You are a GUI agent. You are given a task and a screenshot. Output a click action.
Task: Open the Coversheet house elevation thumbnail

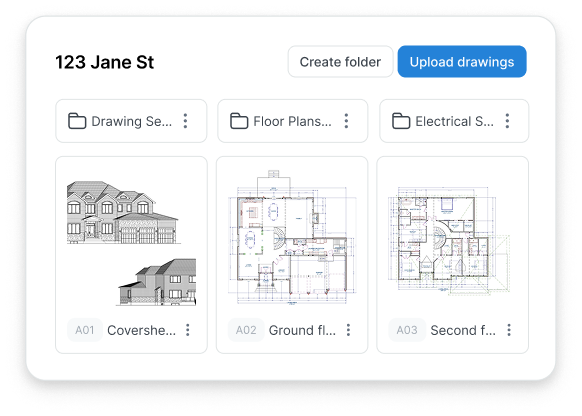(x=131, y=243)
